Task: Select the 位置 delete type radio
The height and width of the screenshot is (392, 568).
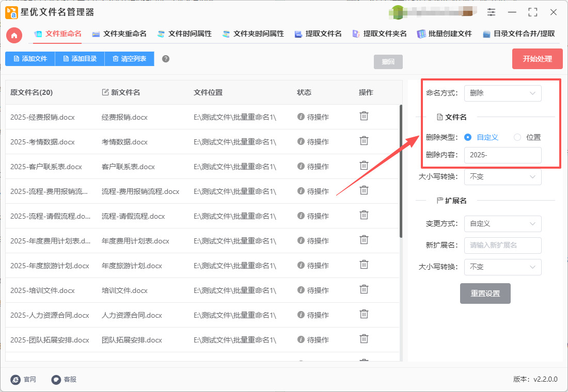Action: [517, 137]
